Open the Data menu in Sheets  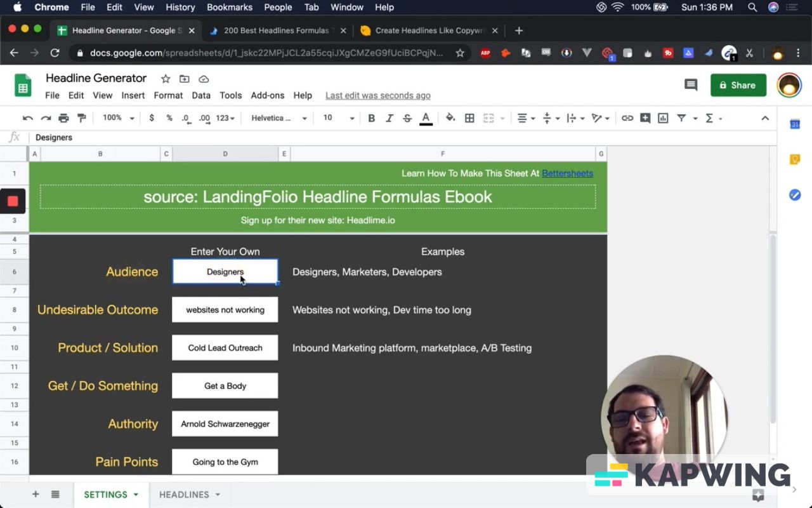pos(201,95)
